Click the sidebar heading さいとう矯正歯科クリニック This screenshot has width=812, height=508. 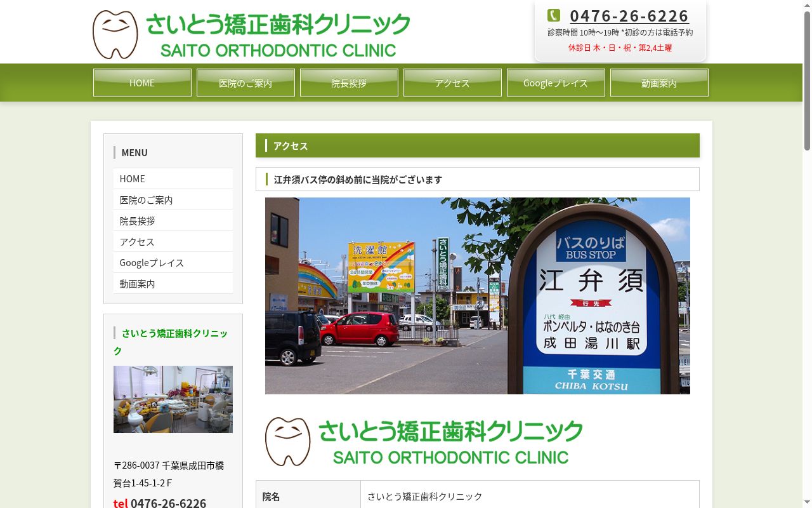(171, 342)
